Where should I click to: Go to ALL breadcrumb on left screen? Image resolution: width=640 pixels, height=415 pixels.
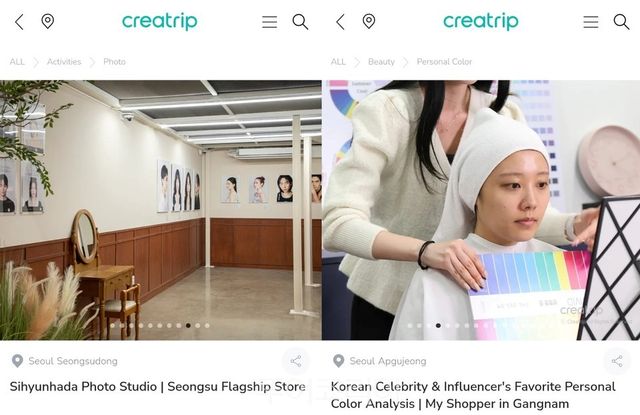(x=17, y=62)
